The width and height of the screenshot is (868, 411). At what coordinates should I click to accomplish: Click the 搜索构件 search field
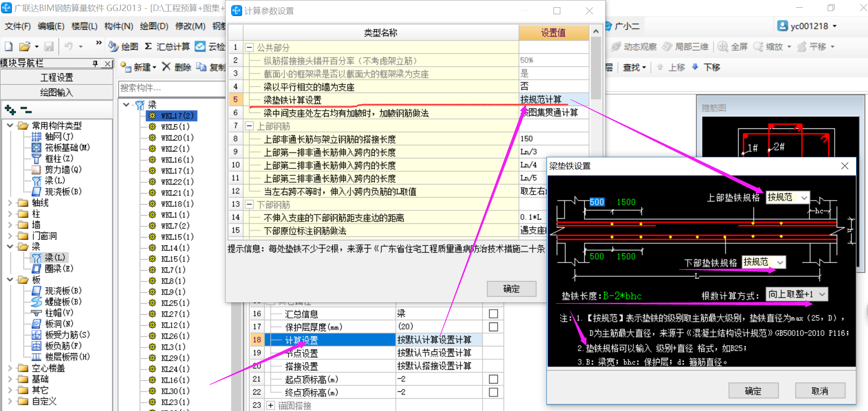[x=172, y=88]
